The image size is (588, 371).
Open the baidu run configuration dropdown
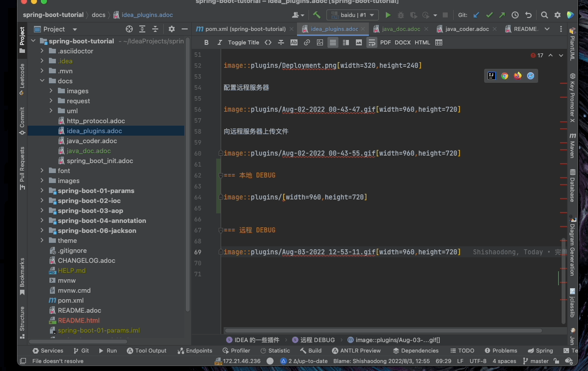point(352,15)
